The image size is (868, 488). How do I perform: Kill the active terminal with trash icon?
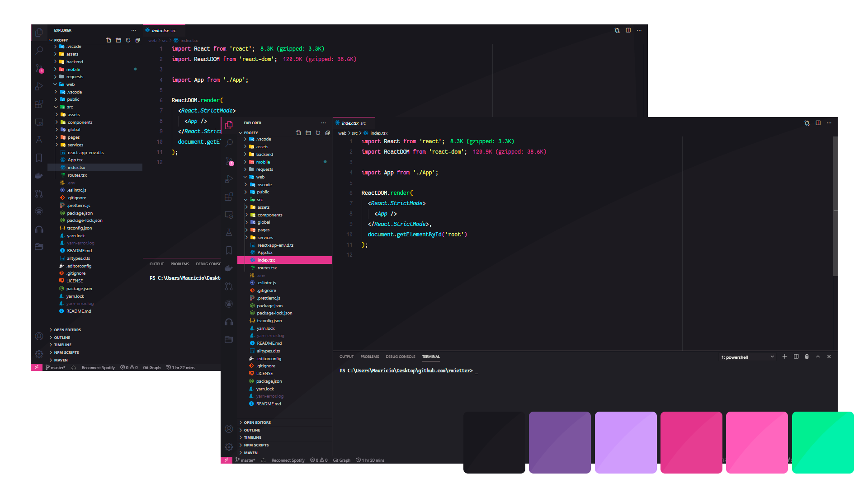[x=807, y=357]
